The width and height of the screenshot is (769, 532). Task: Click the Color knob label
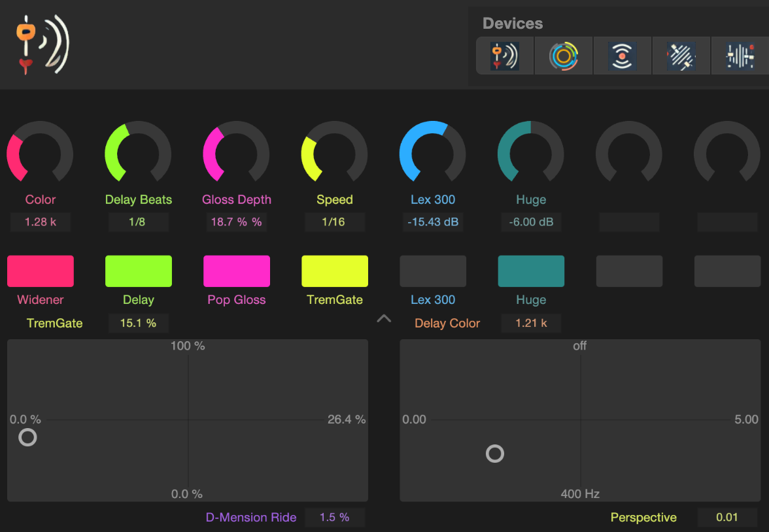point(41,199)
